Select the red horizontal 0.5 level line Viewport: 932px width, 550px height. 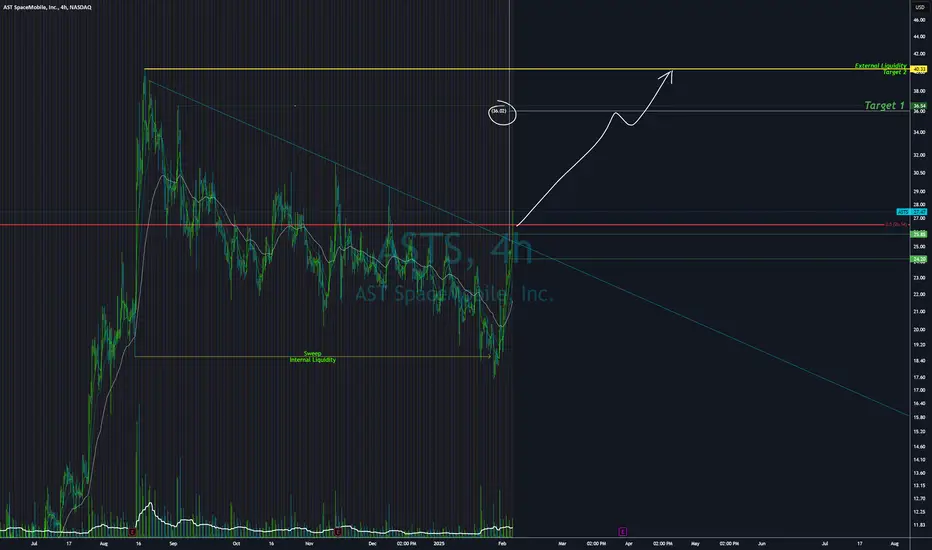click(x=442, y=225)
